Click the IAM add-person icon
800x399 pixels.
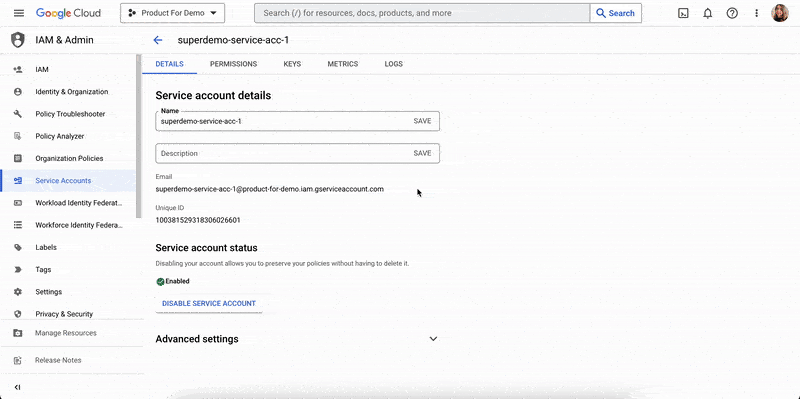18,69
